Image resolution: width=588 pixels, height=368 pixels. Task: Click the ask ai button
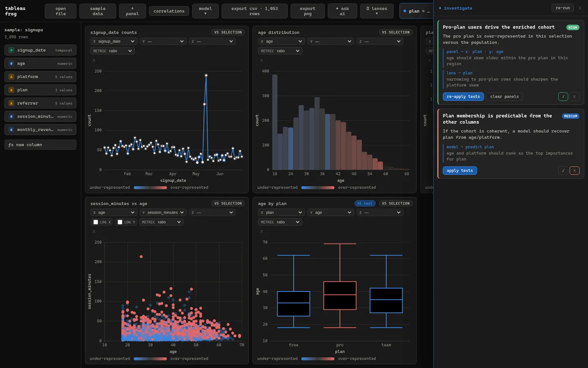pyautogui.click(x=342, y=11)
